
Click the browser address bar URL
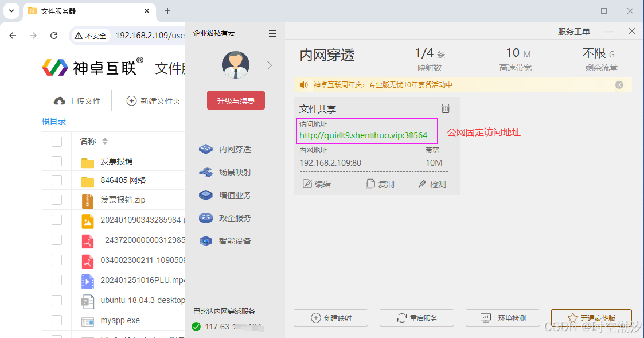pos(150,36)
